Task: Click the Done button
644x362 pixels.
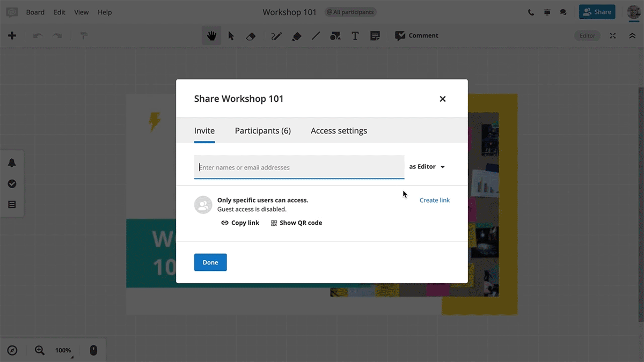Action: click(x=210, y=262)
